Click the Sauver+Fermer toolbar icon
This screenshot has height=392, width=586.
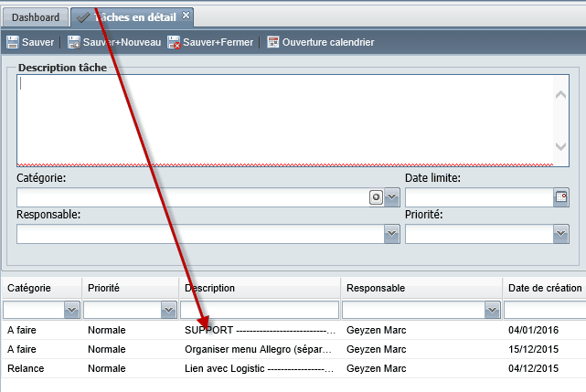[174, 42]
